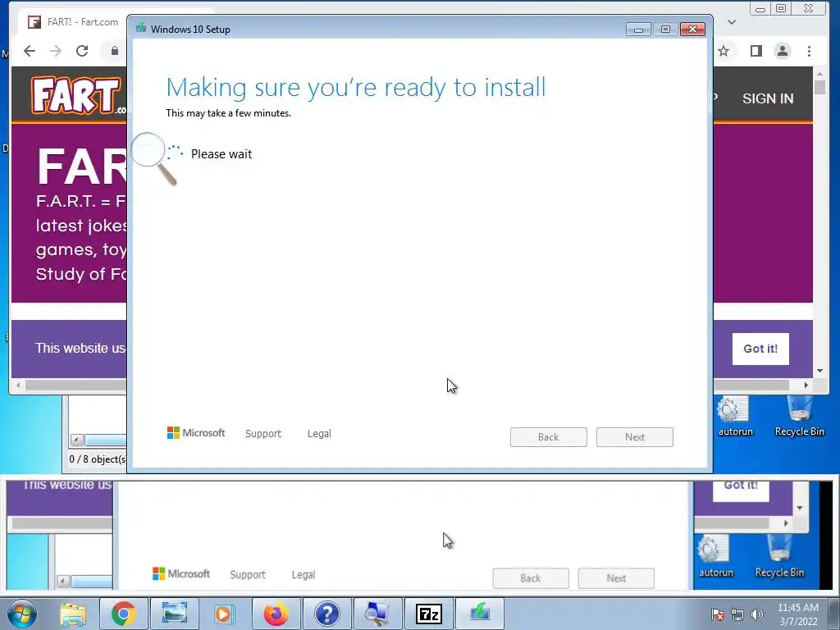Click the Windows 10 Setup title bar icon

point(141,29)
